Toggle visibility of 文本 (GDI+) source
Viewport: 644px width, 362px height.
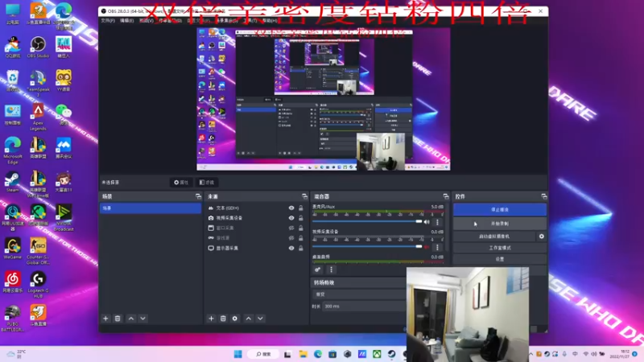click(x=291, y=208)
